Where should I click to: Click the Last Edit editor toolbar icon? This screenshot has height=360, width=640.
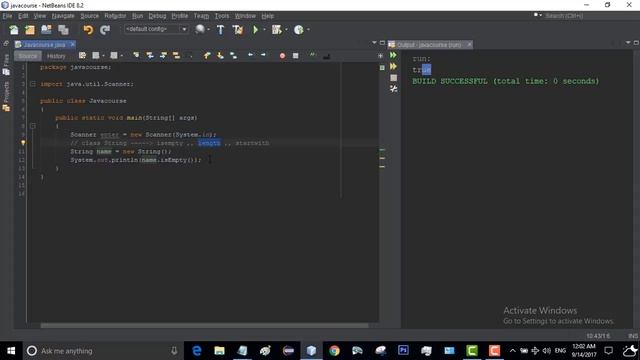(82, 56)
